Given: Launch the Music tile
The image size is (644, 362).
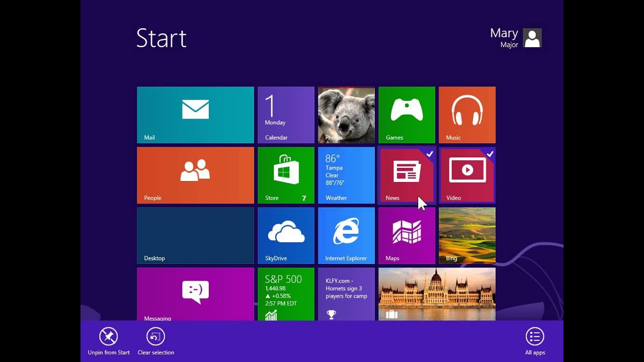Looking at the screenshot, I should point(467,115).
